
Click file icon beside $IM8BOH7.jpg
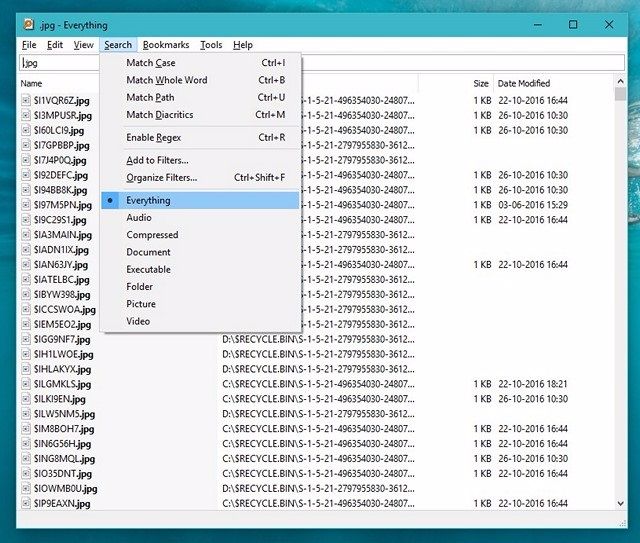26,429
